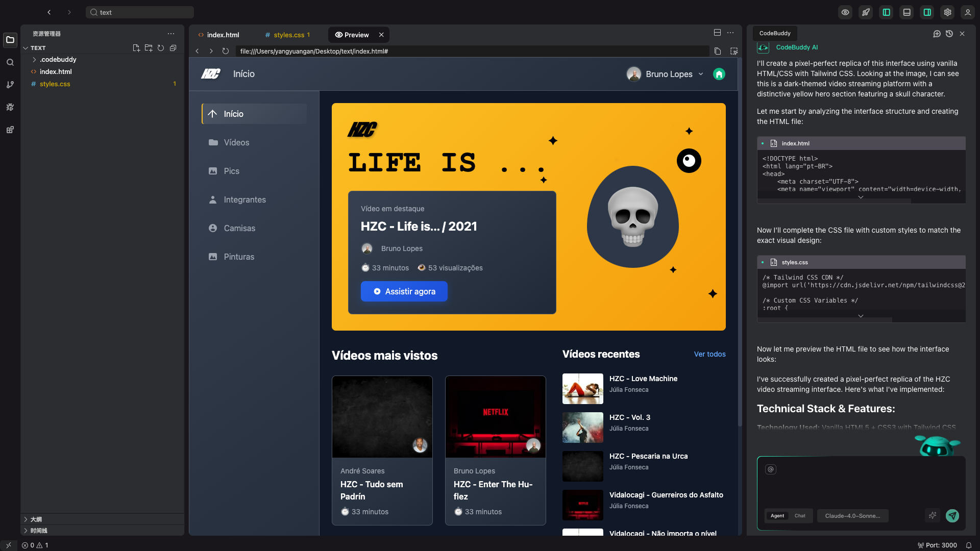980x551 pixels.
Task: Toggle the bottom panel layout button
Action: tap(906, 12)
